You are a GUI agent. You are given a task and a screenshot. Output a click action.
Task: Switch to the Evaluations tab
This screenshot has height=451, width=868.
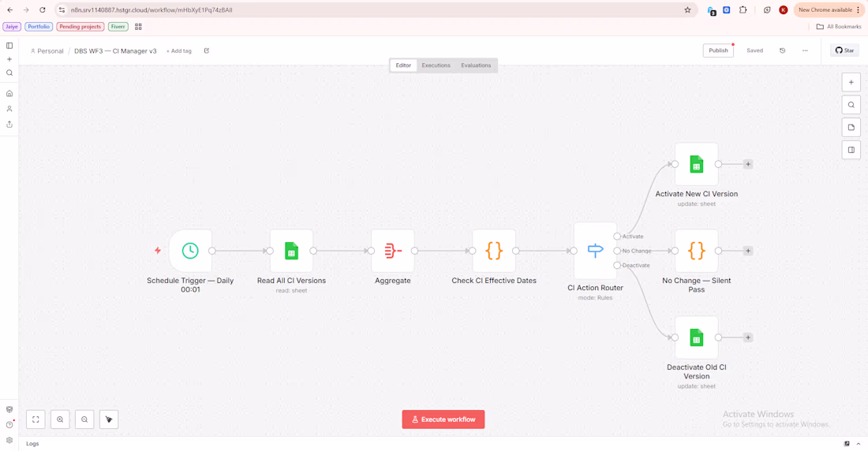(476, 65)
